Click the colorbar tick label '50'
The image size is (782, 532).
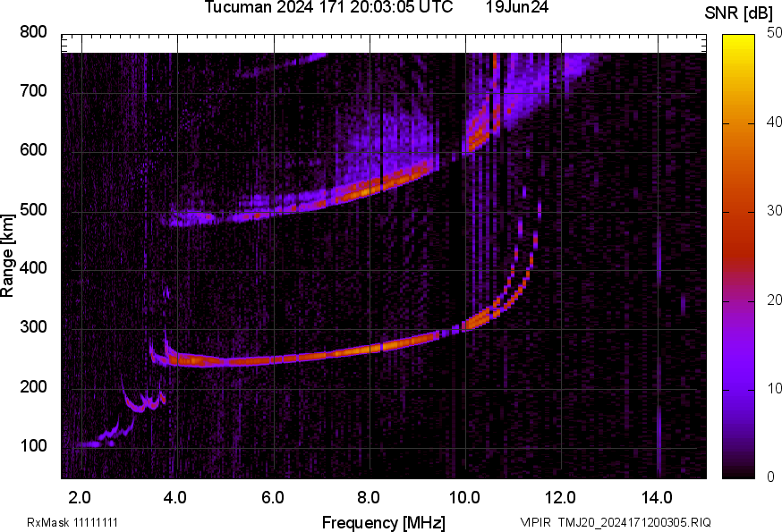(x=774, y=33)
